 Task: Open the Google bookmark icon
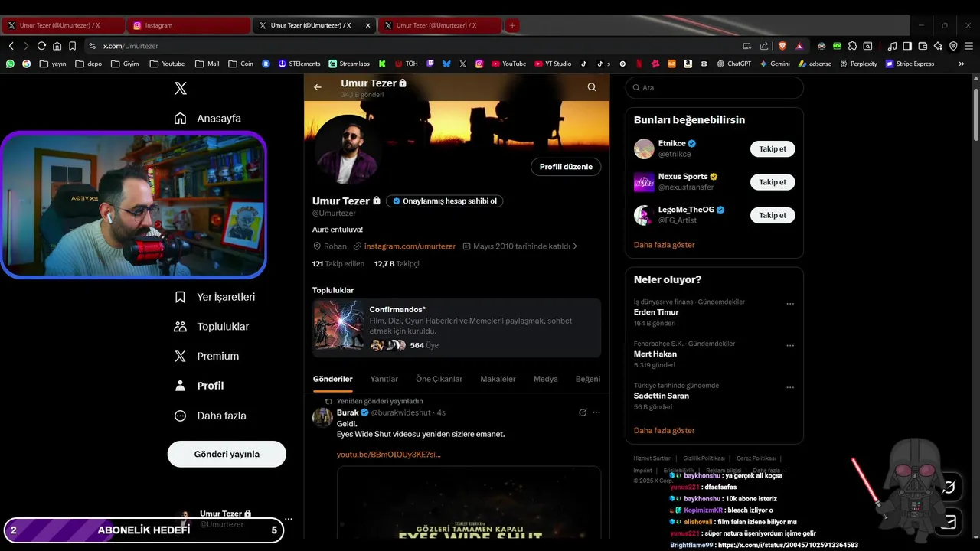pos(26,64)
